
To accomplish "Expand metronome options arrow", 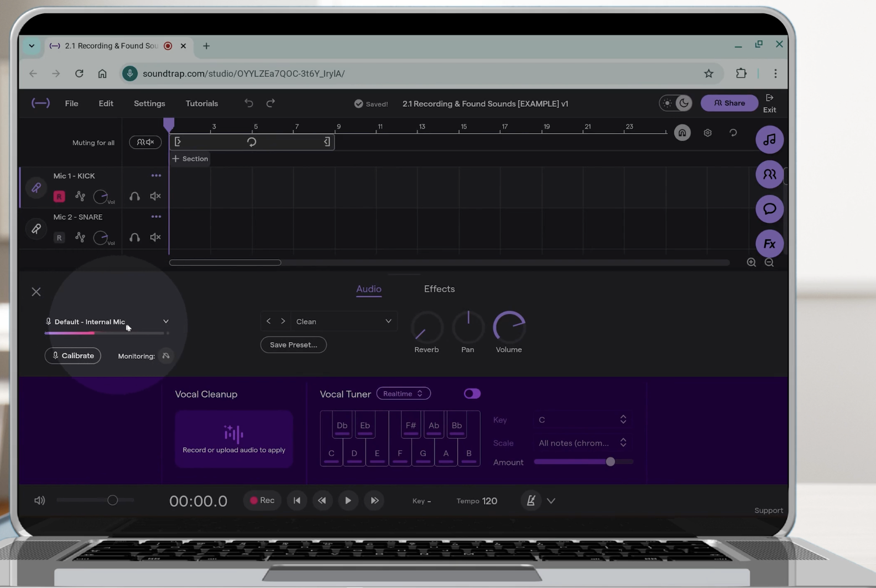I will point(551,501).
